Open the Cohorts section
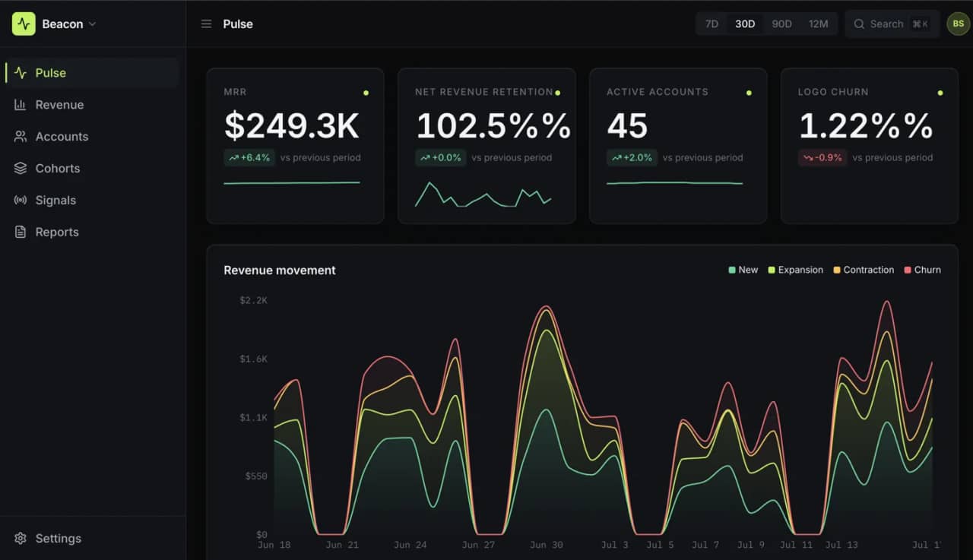Viewport: 973px width, 560px height. tap(91, 169)
